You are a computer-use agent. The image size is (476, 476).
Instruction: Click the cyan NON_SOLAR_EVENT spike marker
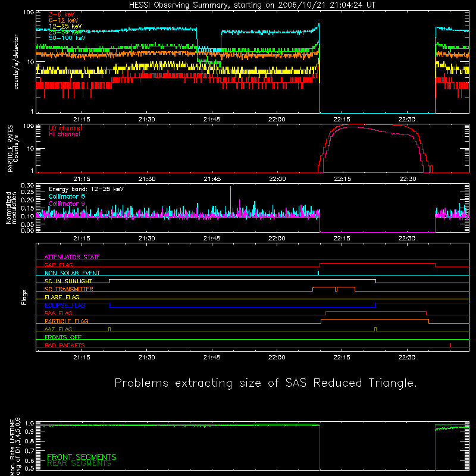coord(318,273)
